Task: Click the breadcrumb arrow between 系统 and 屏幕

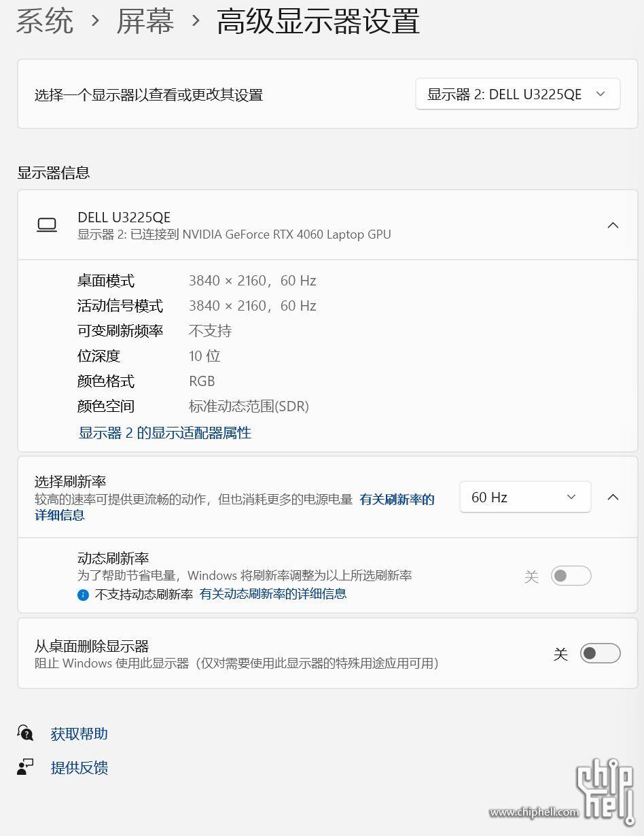Action: click(95, 21)
